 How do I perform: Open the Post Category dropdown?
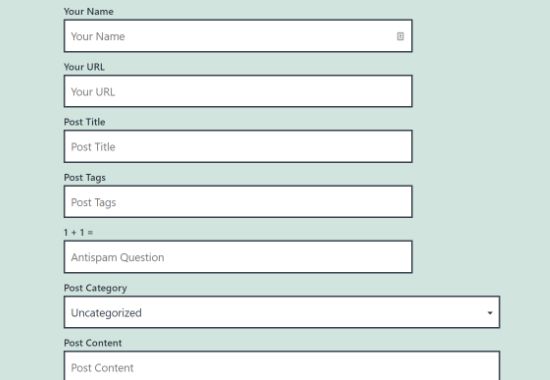[x=282, y=312]
